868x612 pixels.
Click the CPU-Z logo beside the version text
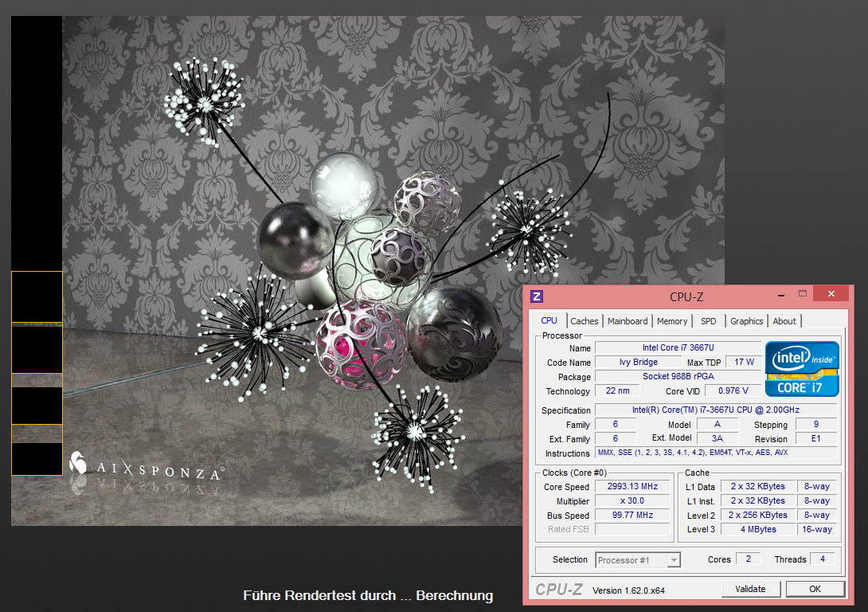click(x=559, y=590)
